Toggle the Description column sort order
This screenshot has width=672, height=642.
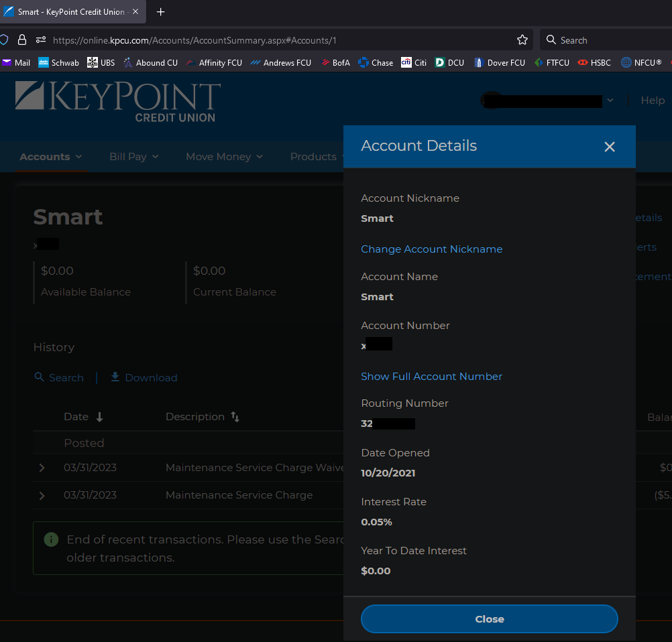coord(235,417)
